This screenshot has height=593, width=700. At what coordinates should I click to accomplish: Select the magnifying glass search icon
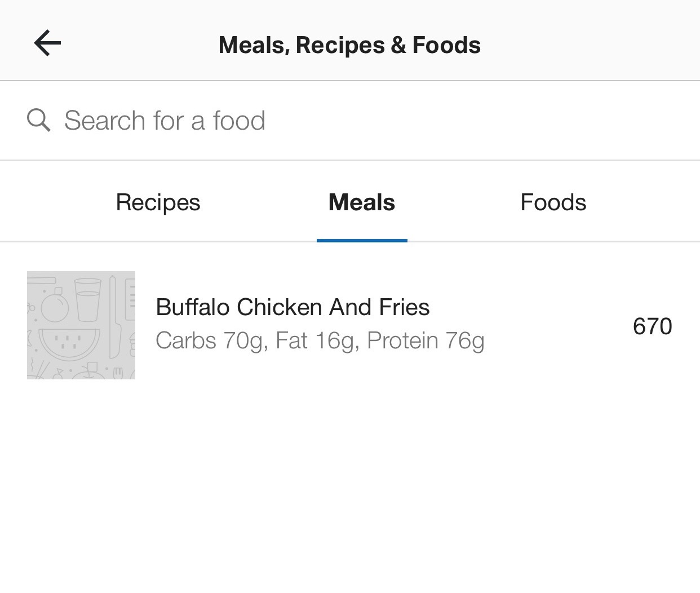point(38,120)
